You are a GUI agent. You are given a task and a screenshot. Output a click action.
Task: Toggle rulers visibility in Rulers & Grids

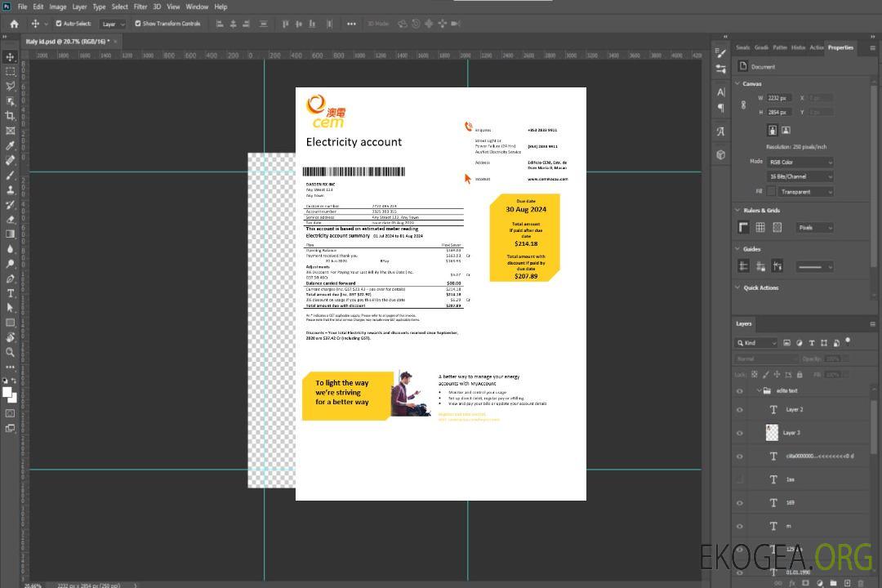(x=744, y=227)
